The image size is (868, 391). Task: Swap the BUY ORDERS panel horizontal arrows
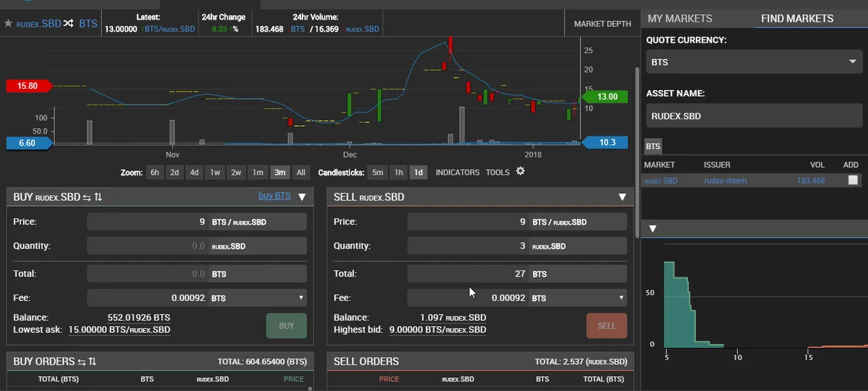coord(81,362)
